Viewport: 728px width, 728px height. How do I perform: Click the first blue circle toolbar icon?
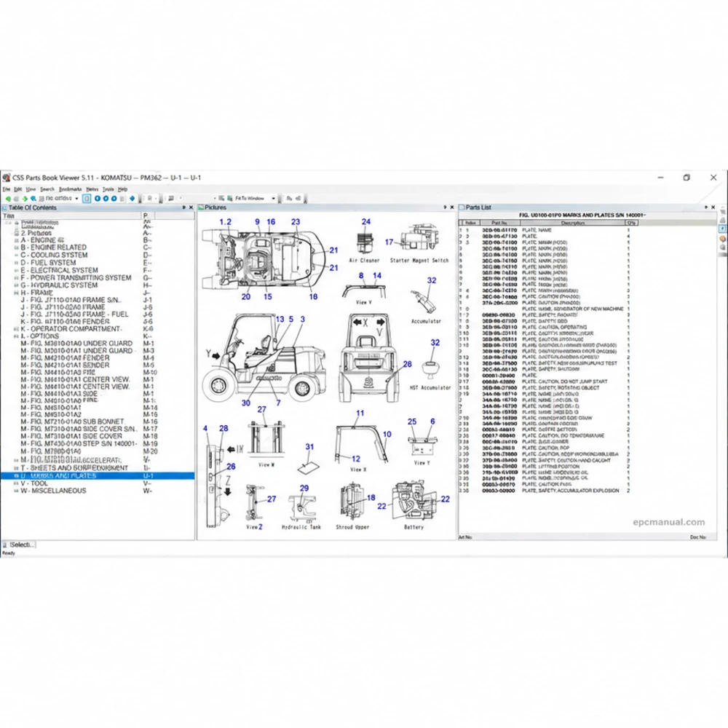pyautogui.click(x=98, y=199)
